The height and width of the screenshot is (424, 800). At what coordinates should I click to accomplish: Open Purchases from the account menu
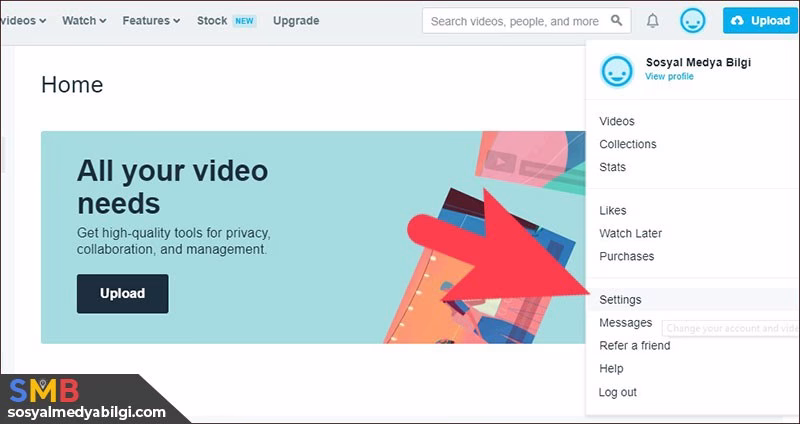pos(627,257)
